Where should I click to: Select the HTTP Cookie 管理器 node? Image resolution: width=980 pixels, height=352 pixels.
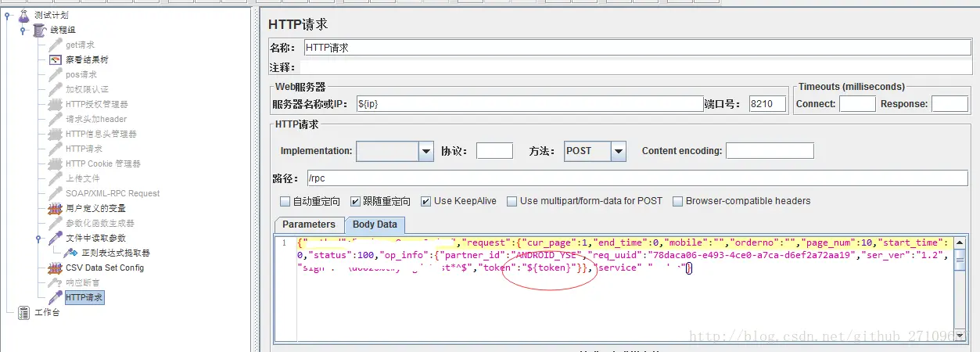(x=102, y=163)
